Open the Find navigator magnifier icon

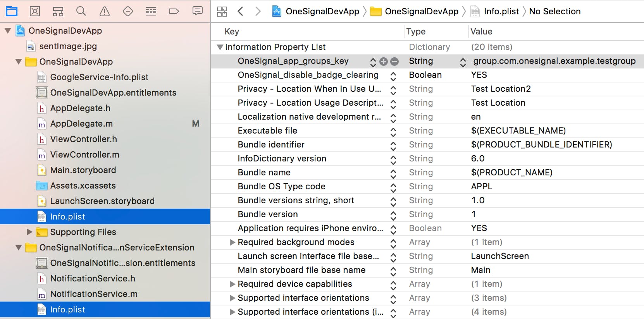coord(81,11)
